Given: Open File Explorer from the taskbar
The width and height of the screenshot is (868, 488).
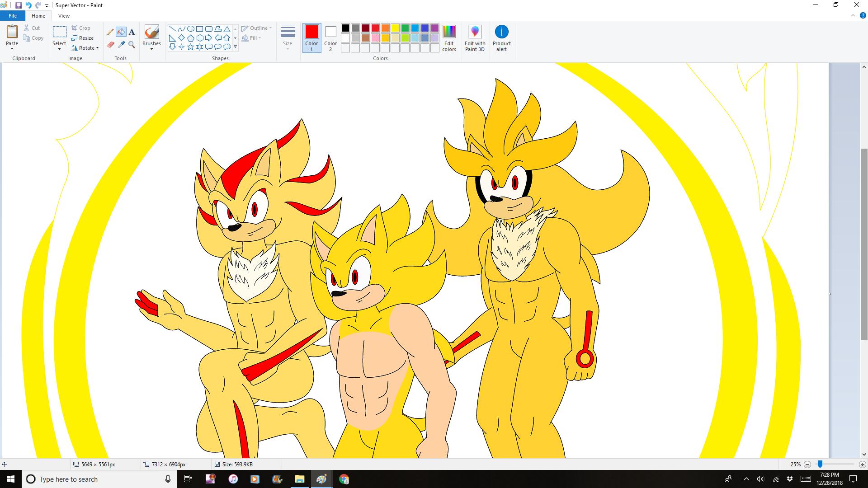Looking at the screenshot, I should pyautogui.click(x=299, y=479).
